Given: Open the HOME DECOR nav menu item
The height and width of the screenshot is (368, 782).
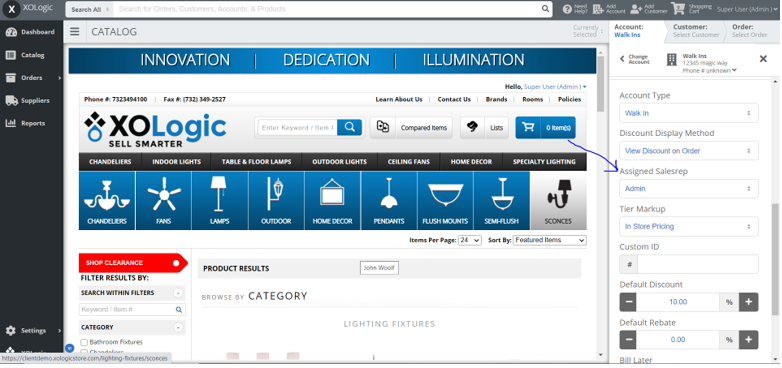Looking at the screenshot, I should click(x=471, y=162).
